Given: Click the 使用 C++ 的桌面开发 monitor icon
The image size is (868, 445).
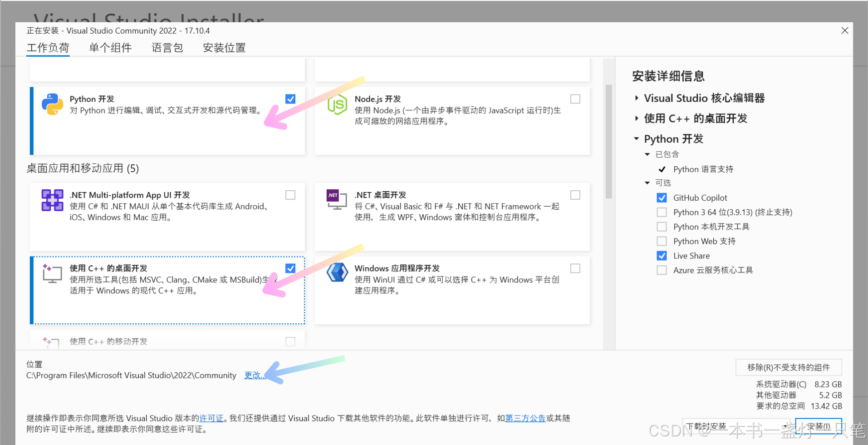Looking at the screenshot, I should 52,274.
